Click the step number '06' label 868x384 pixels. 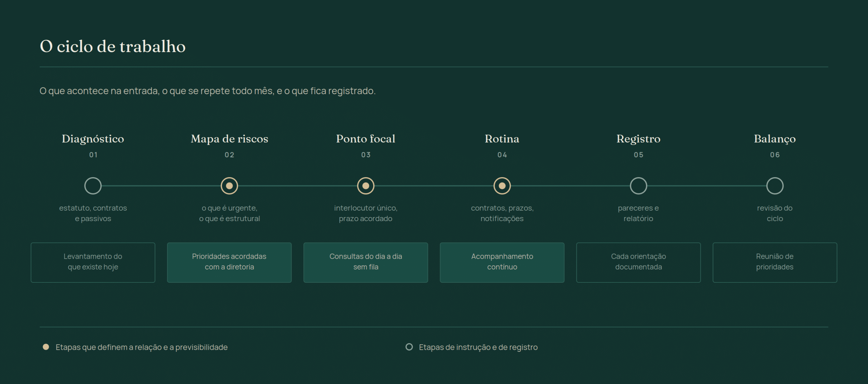tap(775, 155)
